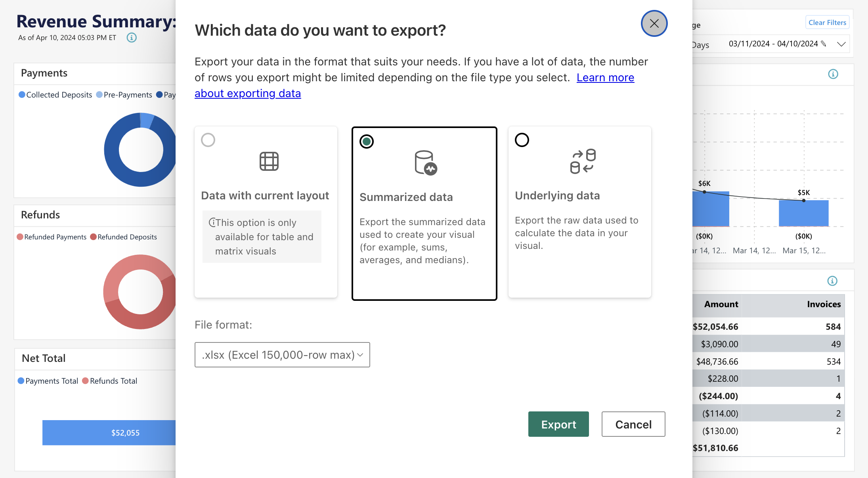Click the info icon above the bar chart
The image size is (868, 478).
[x=833, y=74]
